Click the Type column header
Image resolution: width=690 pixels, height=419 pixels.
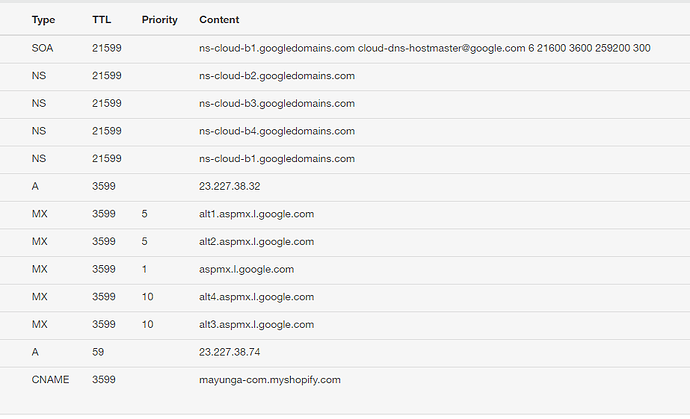[43, 20]
